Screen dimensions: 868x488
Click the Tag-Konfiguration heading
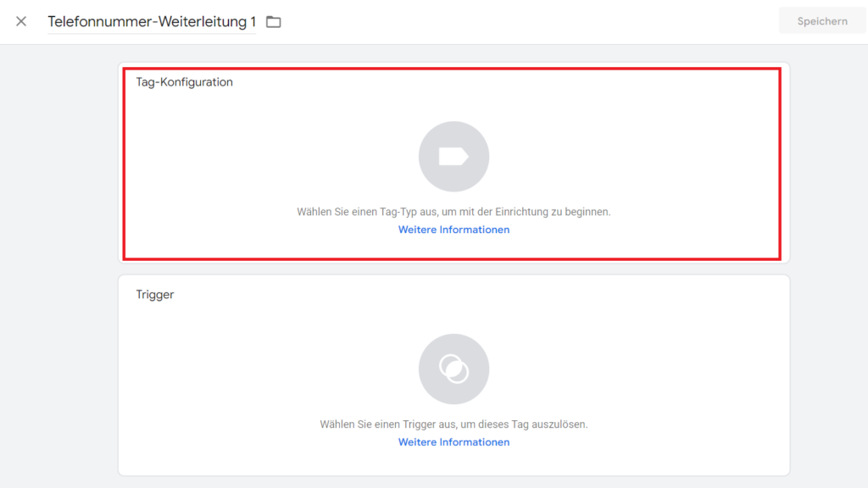184,82
